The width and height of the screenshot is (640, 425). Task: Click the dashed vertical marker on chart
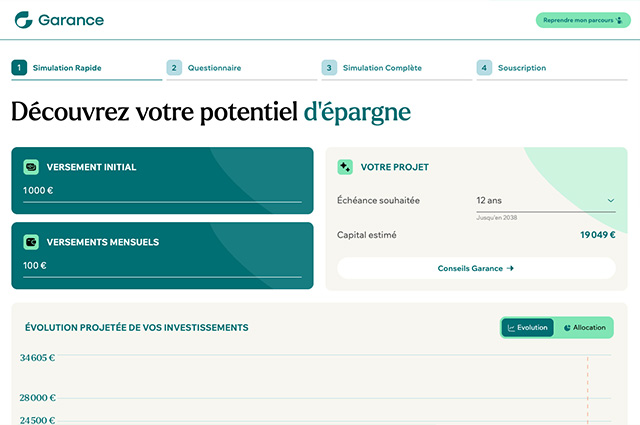(588, 390)
